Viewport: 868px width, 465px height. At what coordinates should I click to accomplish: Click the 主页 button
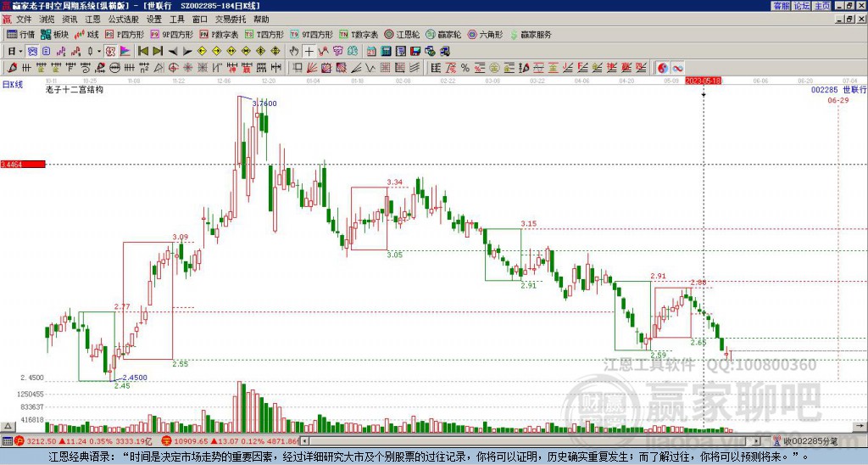click(x=822, y=6)
